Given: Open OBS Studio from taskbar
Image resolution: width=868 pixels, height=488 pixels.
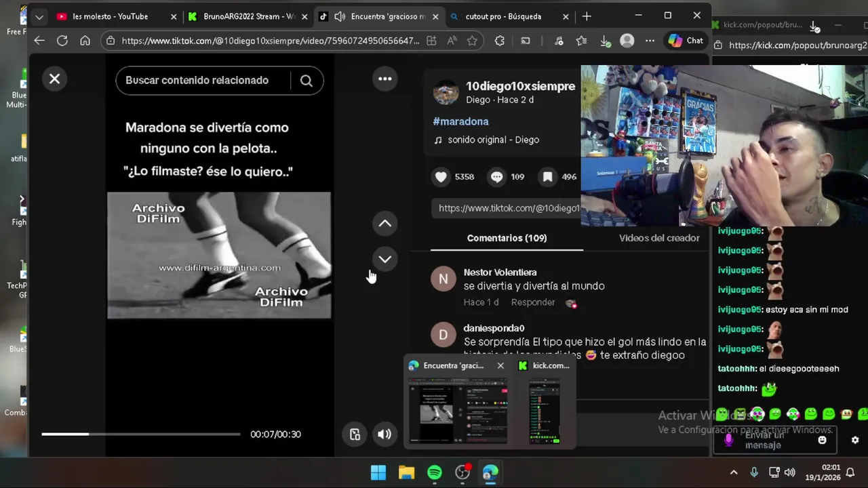Looking at the screenshot, I should click(x=462, y=472).
